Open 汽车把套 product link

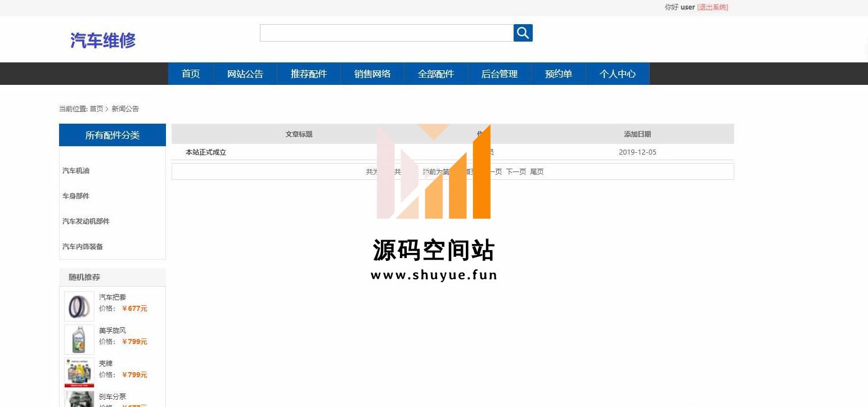[113, 297]
